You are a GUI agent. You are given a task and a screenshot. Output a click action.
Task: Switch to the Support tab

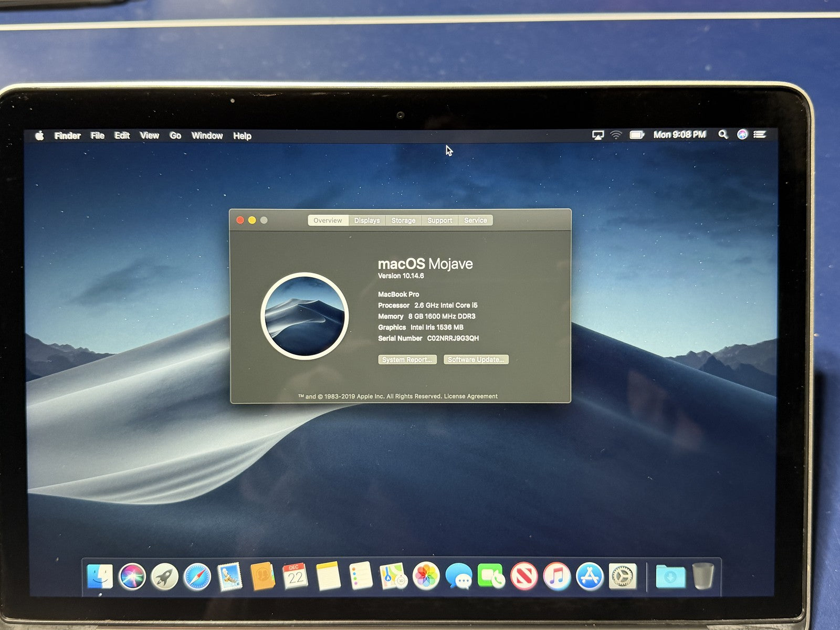pos(440,220)
